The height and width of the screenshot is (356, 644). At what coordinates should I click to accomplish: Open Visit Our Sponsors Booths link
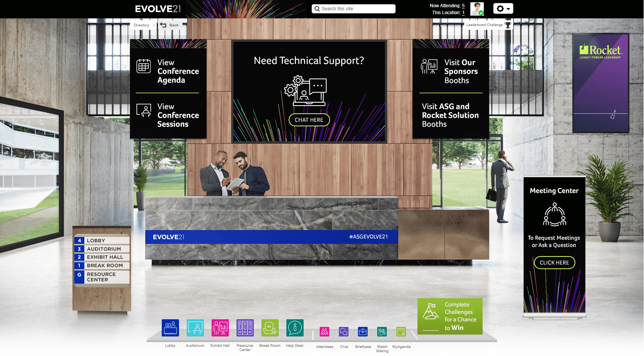tap(461, 72)
